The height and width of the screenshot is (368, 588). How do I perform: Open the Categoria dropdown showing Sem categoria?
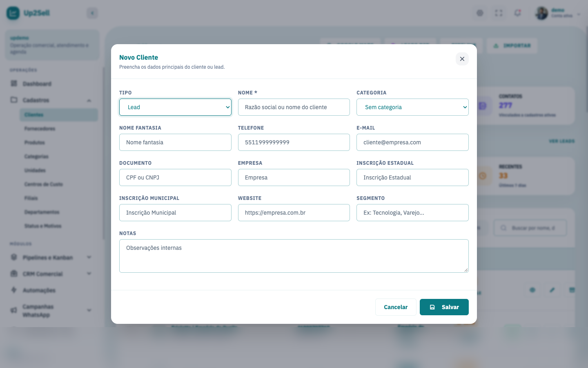412,107
